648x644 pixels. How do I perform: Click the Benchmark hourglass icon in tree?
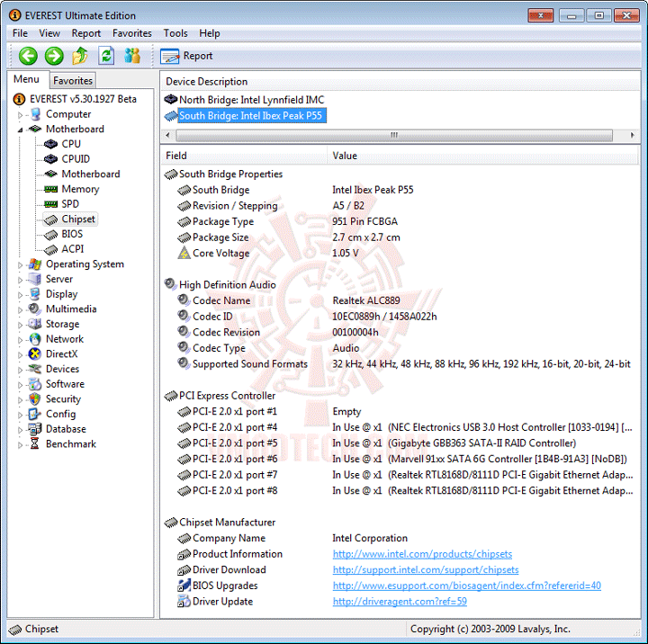pyautogui.click(x=35, y=444)
